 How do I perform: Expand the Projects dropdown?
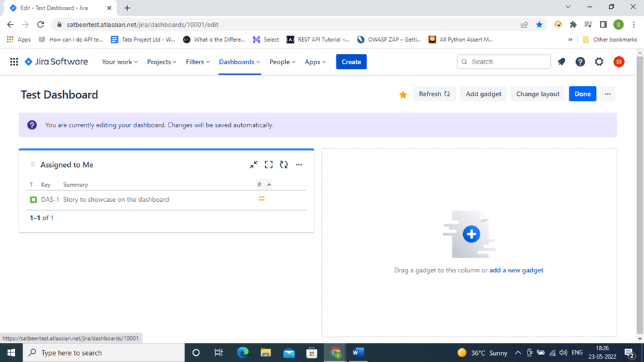(162, 62)
